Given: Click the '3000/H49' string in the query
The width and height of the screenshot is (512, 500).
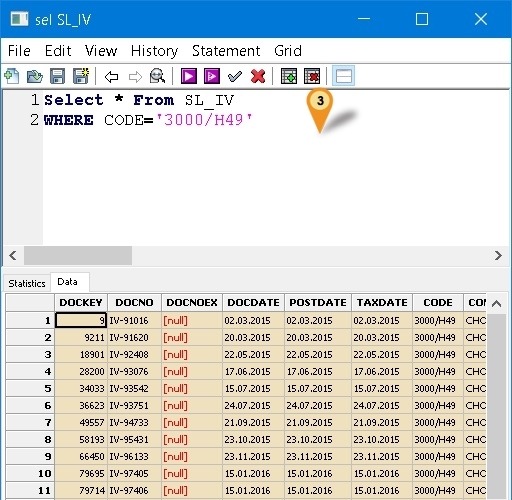Looking at the screenshot, I should tap(204, 120).
